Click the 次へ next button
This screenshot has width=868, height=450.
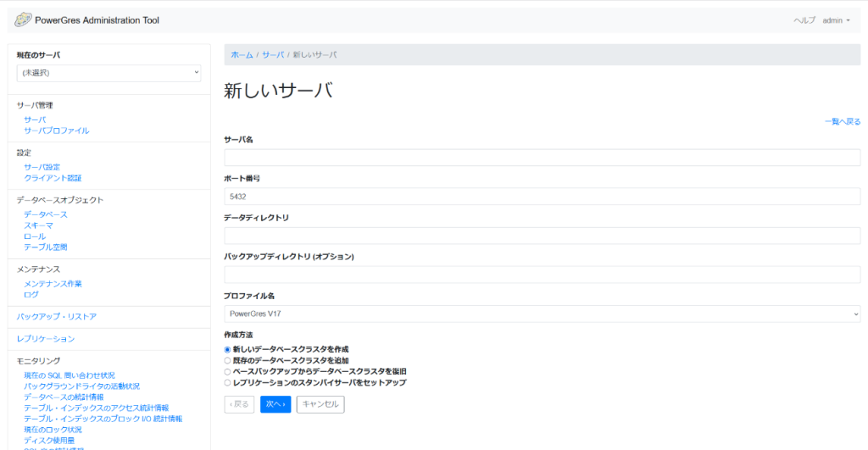pos(275,404)
